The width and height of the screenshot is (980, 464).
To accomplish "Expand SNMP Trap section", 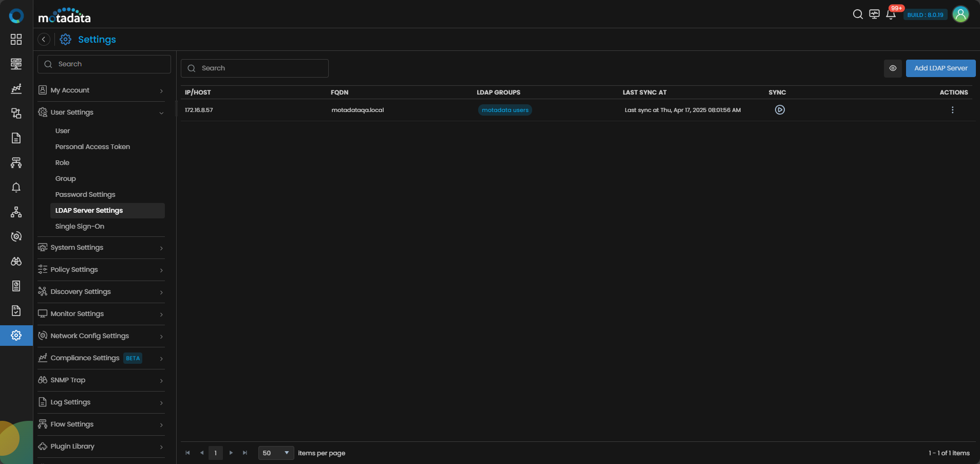I will click(x=101, y=380).
